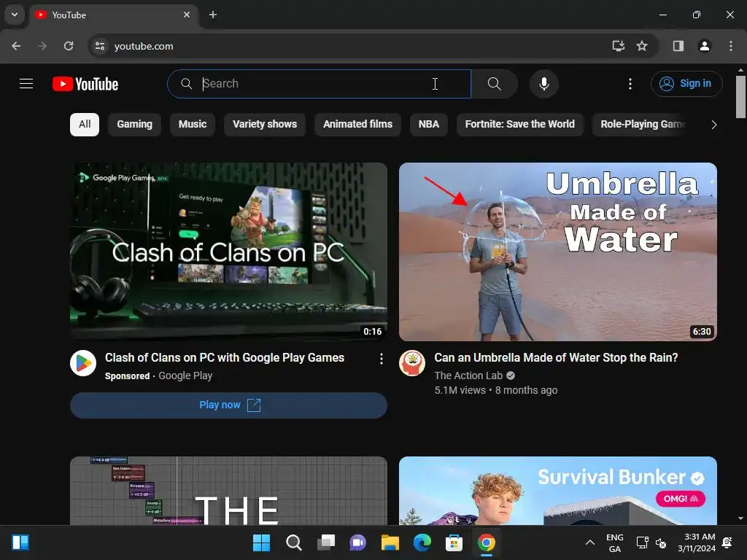Click Google Play advertiser name

coord(185,376)
